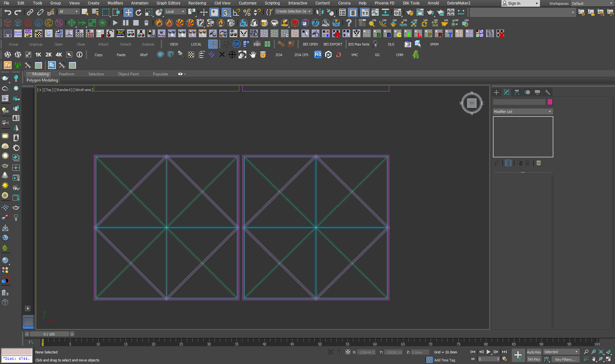This screenshot has width=615, height=364.
Task: Click the Pin Stack icon
Action: (497, 163)
